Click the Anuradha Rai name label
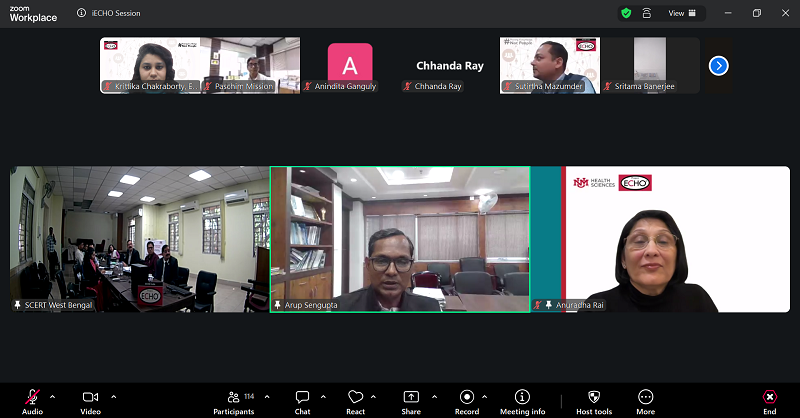The image size is (800, 418). (580, 305)
